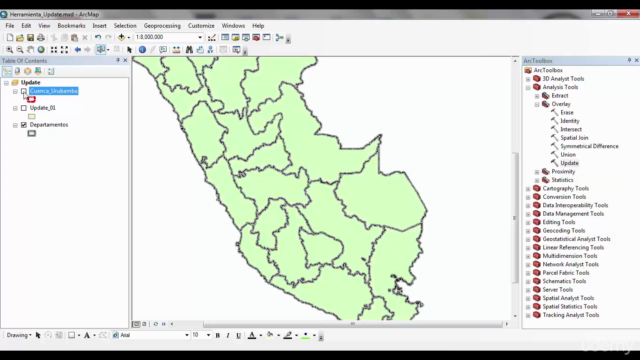Collapse the Overlay toolset
The height and width of the screenshot is (360, 640).
537,104
